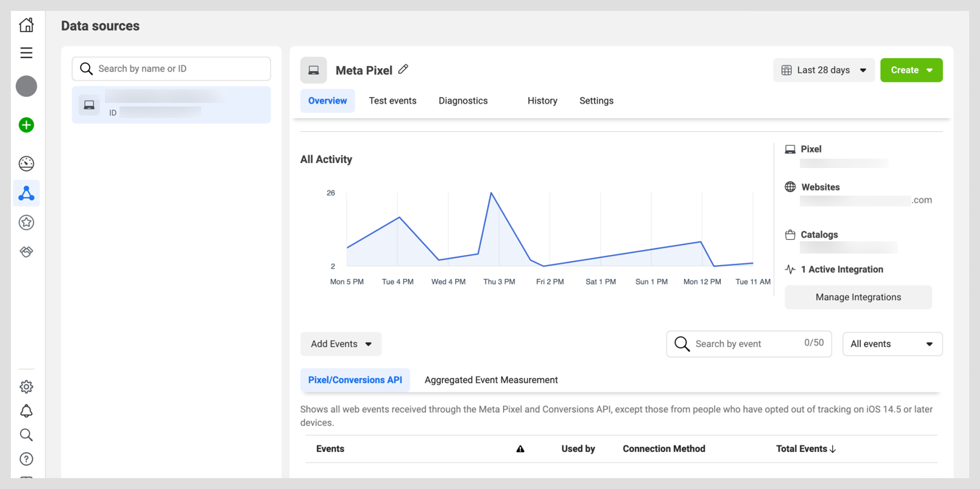Click the help question mark icon
The height and width of the screenshot is (489, 980).
pyautogui.click(x=26, y=459)
